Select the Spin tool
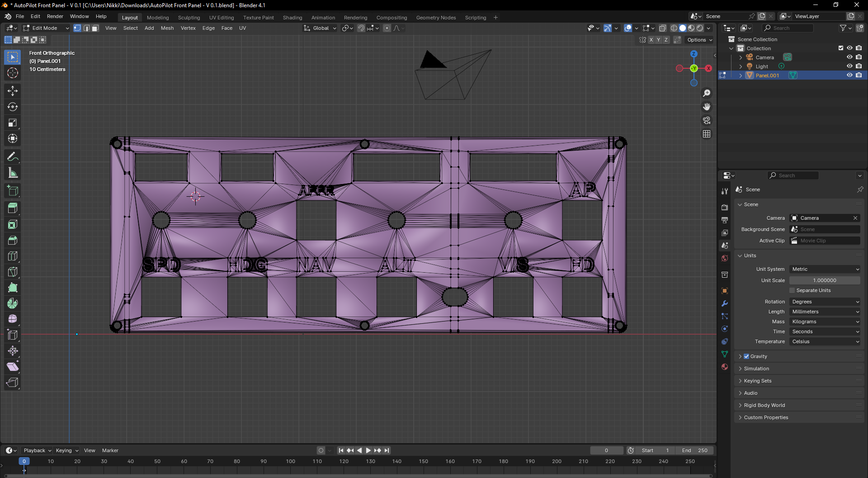 point(13,303)
